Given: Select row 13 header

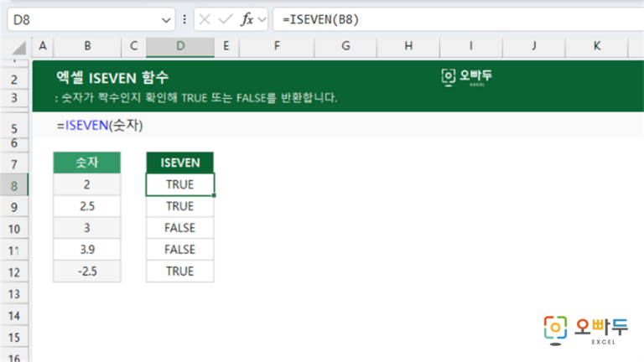Looking at the screenshot, I should (14, 294).
